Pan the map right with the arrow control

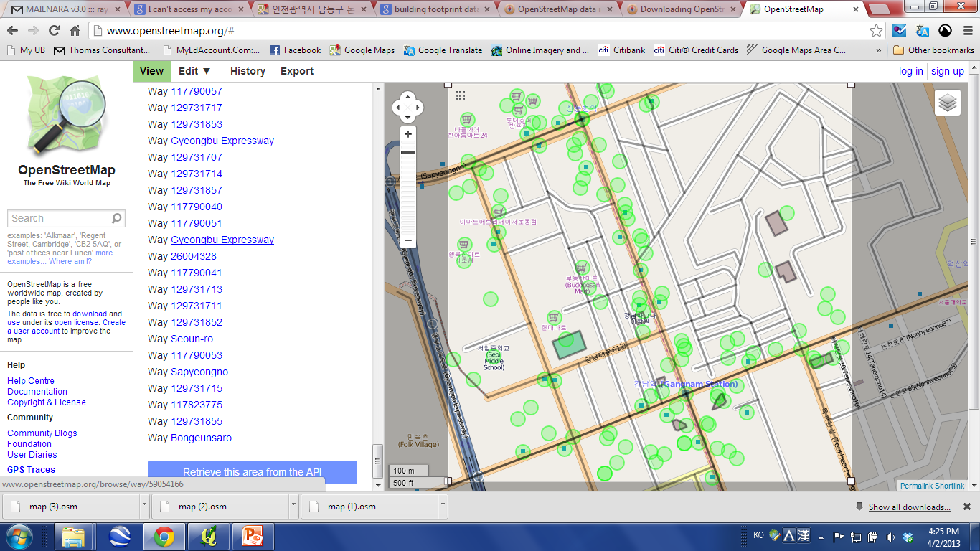point(418,108)
